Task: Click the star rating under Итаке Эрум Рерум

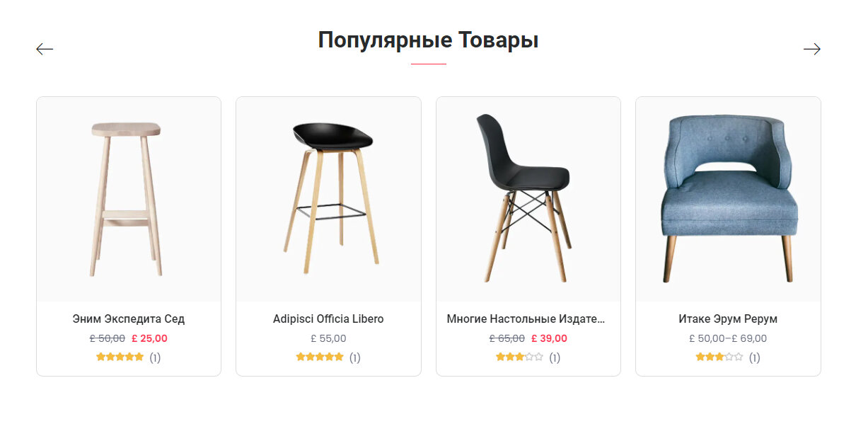Action: (719, 357)
